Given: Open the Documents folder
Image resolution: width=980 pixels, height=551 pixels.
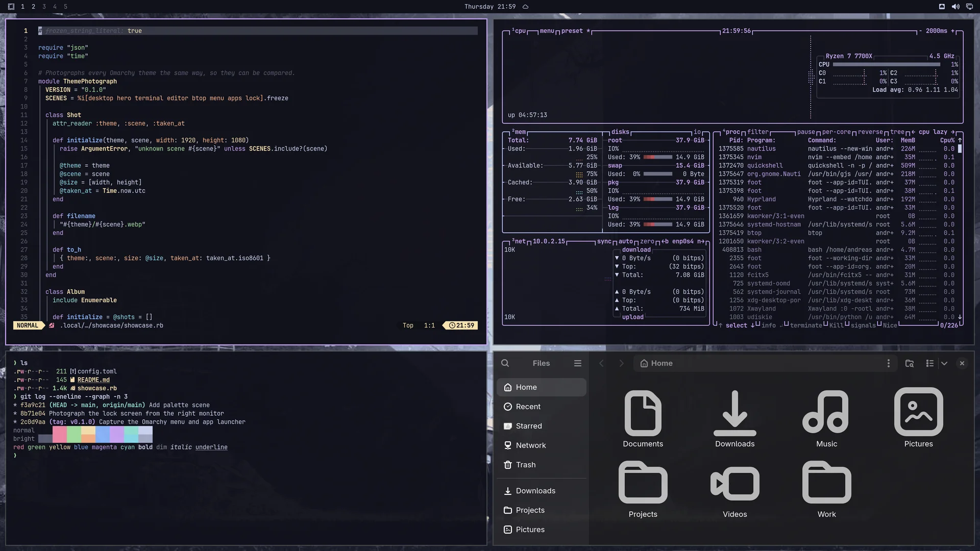Looking at the screenshot, I should pos(643,419).
